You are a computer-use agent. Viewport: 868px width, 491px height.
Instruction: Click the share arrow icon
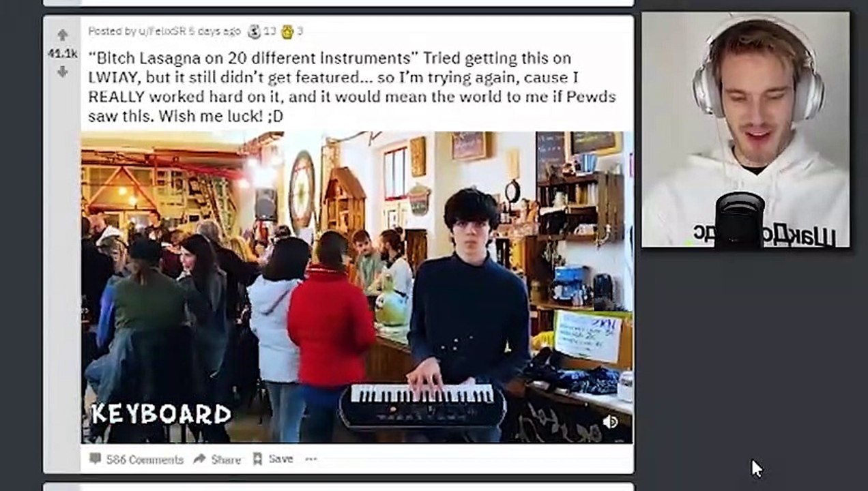tap(199, 459)
